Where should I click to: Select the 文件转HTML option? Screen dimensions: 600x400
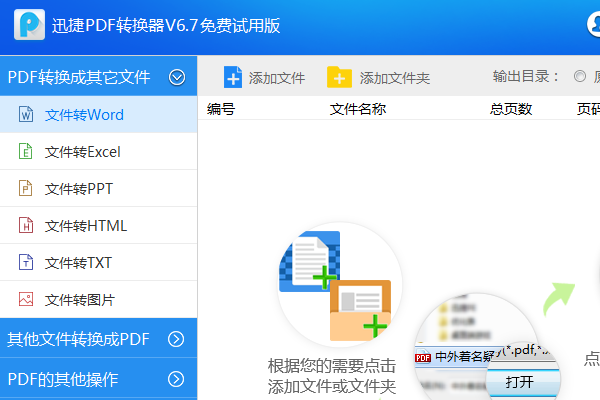[98, 226]
